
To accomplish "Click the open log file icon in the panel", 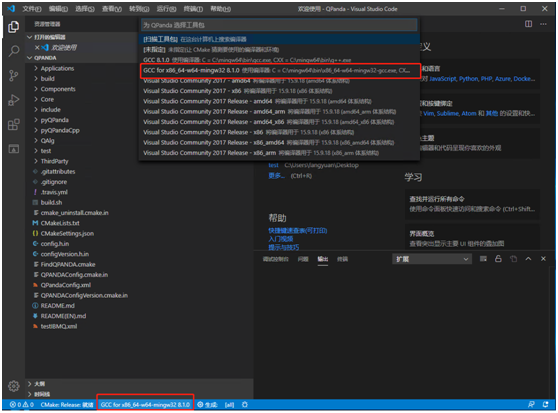I will pos(513,259).
